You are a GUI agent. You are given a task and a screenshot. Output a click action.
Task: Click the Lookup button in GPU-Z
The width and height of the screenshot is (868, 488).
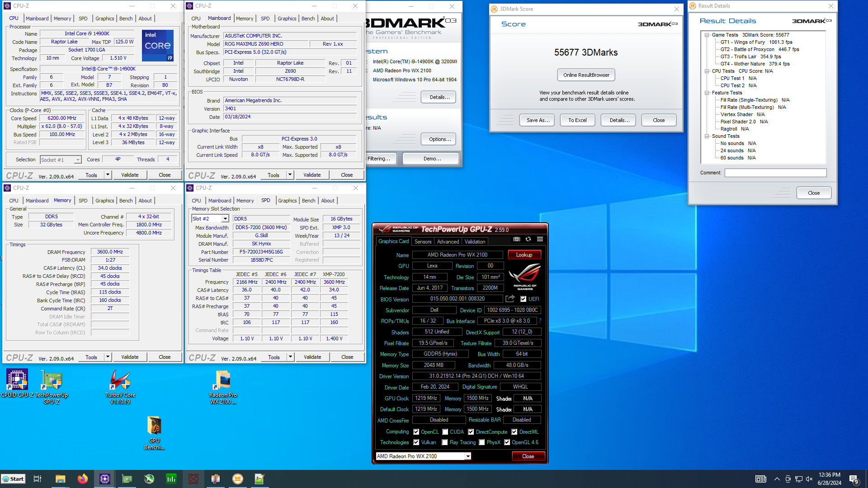click(524, 255)
